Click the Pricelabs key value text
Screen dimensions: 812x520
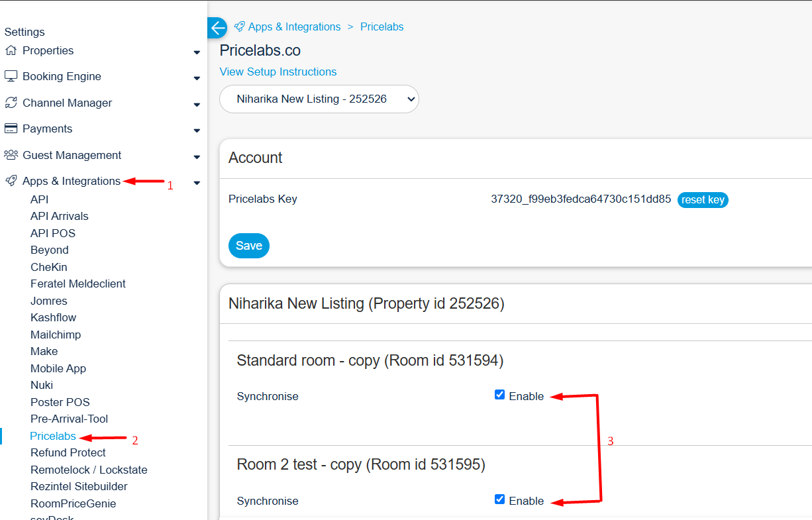click(x=581, y=199)
